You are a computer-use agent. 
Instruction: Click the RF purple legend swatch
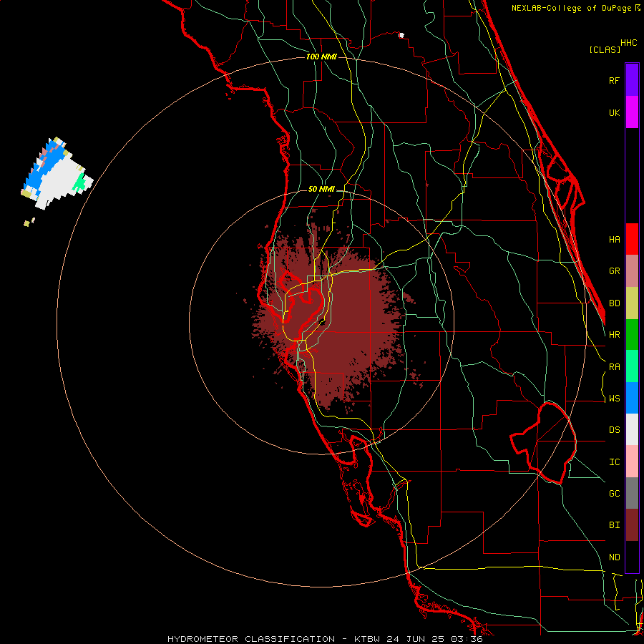(x=632, y=80)
